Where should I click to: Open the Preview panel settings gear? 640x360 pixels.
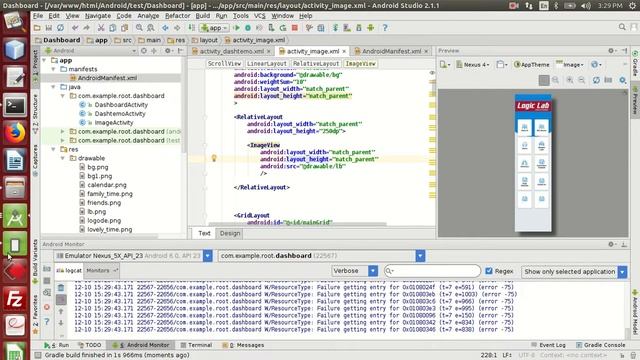click(x=611, y=51)
